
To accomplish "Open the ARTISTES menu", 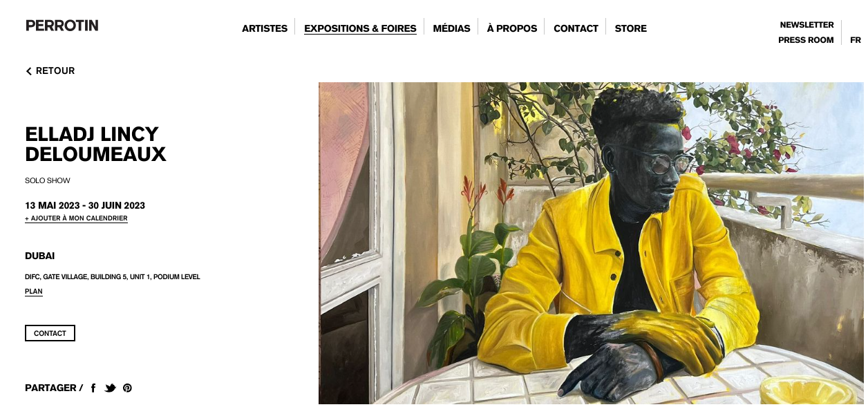I will pyautogui.click(x=265, y=28).
